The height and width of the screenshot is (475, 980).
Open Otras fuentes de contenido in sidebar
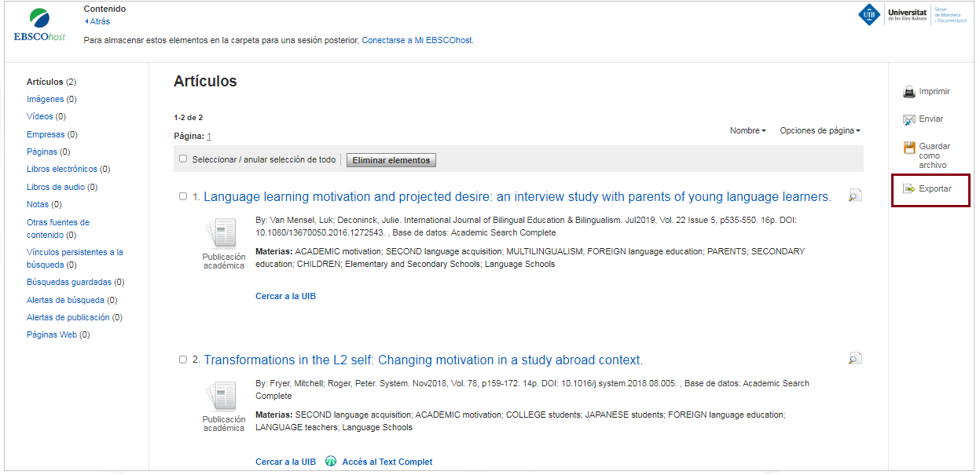point(58,228)
